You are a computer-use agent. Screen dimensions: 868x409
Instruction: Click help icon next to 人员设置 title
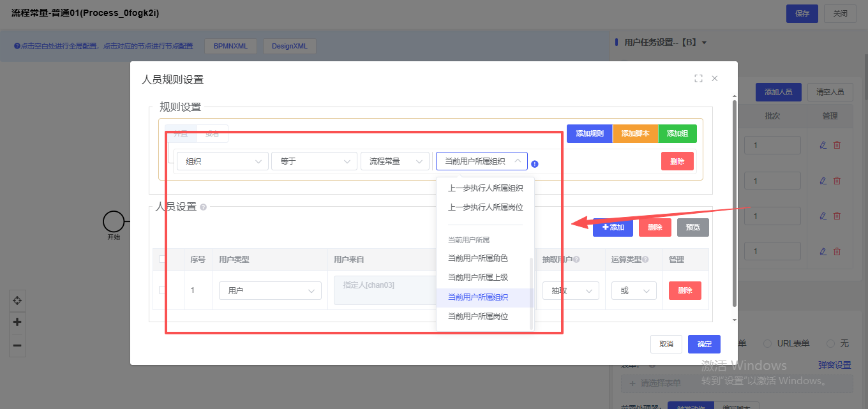[203, 207]
